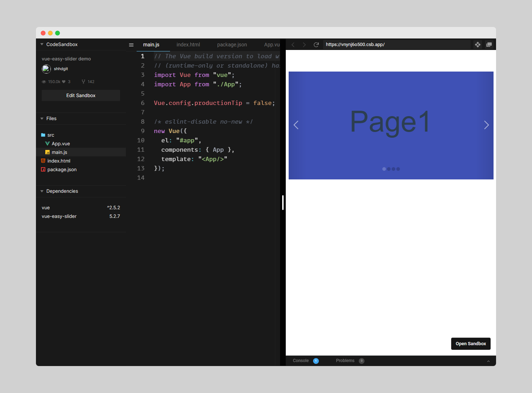Go to previous slide with left chevron
The image size is (532, 393).
click(296, 125)
